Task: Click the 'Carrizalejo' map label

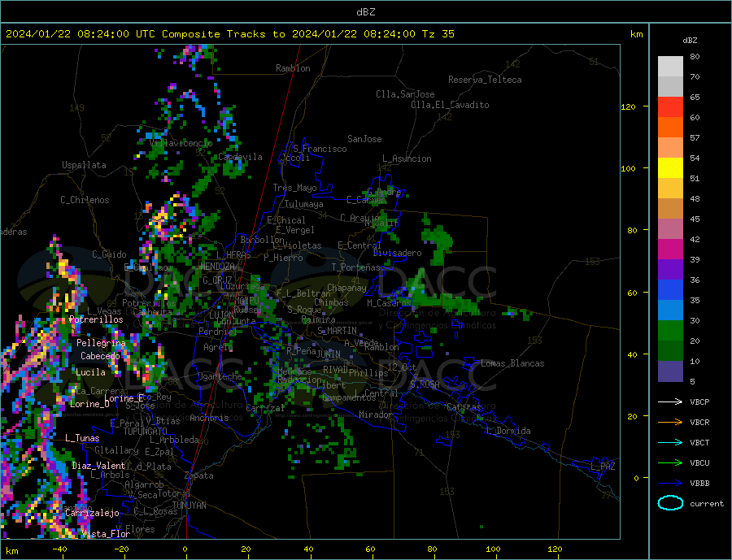Action: (92, 513)
